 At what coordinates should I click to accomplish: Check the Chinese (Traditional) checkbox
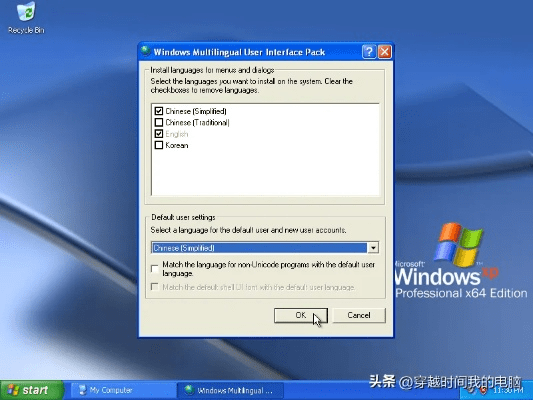pos(159,122)
